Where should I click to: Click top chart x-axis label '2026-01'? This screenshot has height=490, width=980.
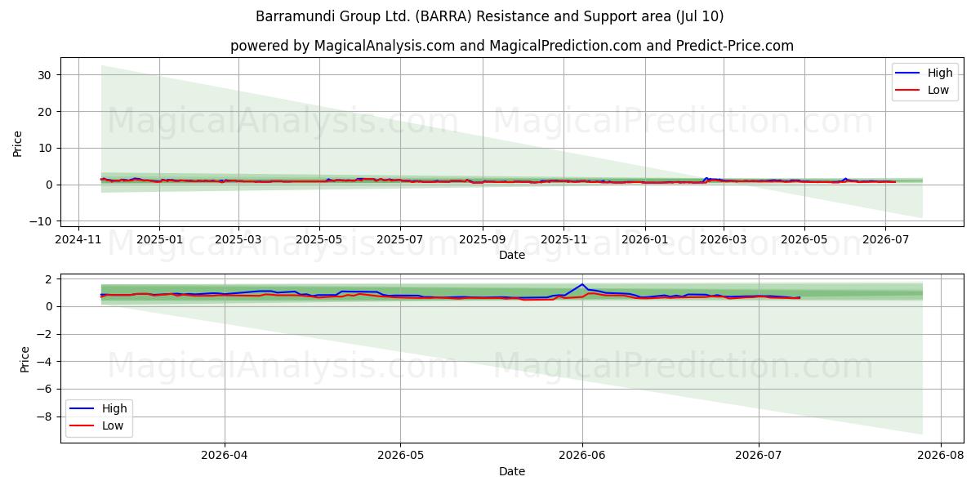pos(644,240)
